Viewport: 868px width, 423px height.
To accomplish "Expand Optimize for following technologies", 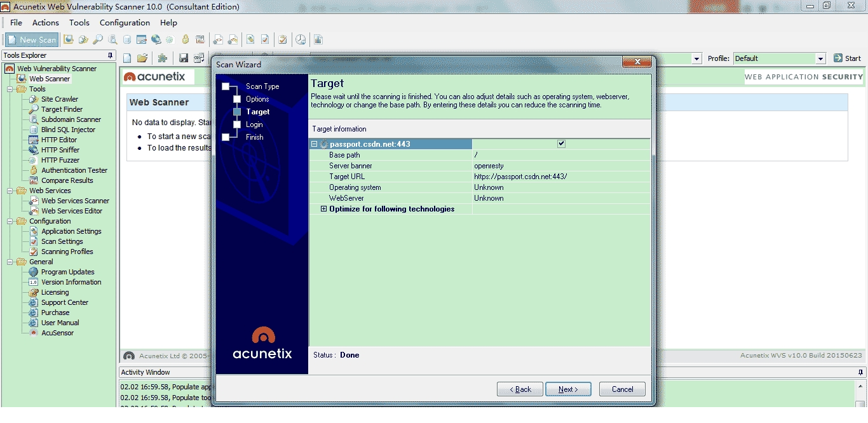I will (323, 209).
